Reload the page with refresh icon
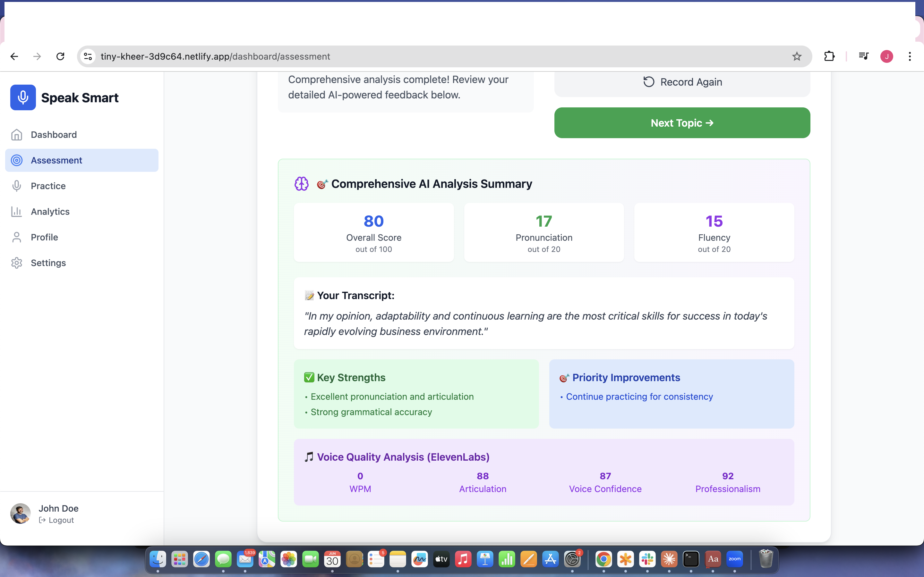Viewport: 924px width, 577px height. click(60, 56)
